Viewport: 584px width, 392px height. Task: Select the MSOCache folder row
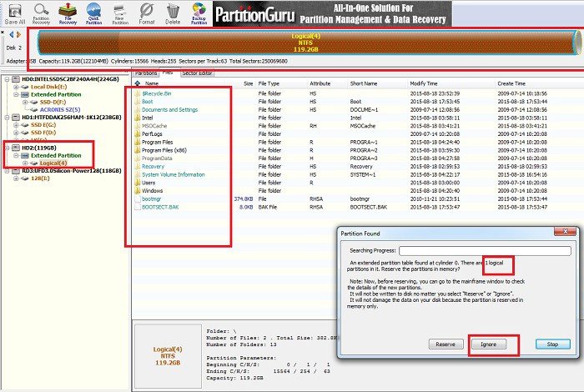click(x=154, y=126)
